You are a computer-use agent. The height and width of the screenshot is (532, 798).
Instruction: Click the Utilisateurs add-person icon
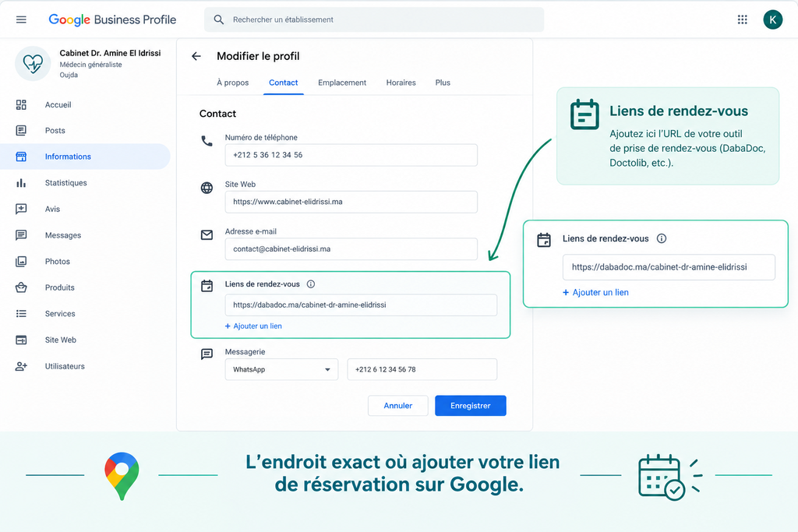[x=21, y=366]
